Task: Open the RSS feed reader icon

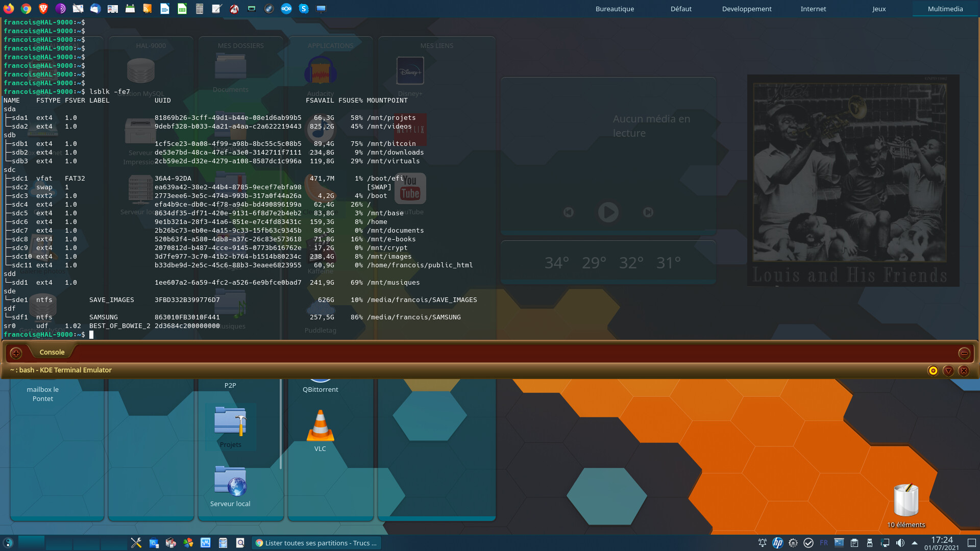Action: (148, 9)
